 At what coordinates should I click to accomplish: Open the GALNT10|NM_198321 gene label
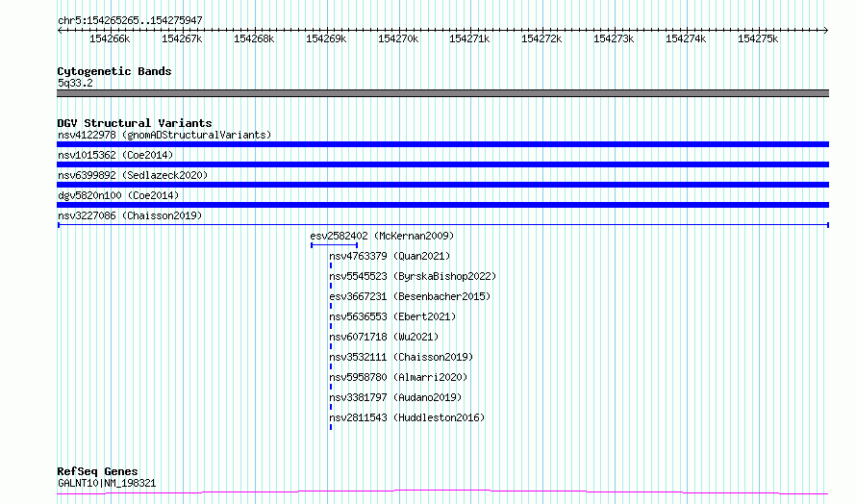coord(107,483)
